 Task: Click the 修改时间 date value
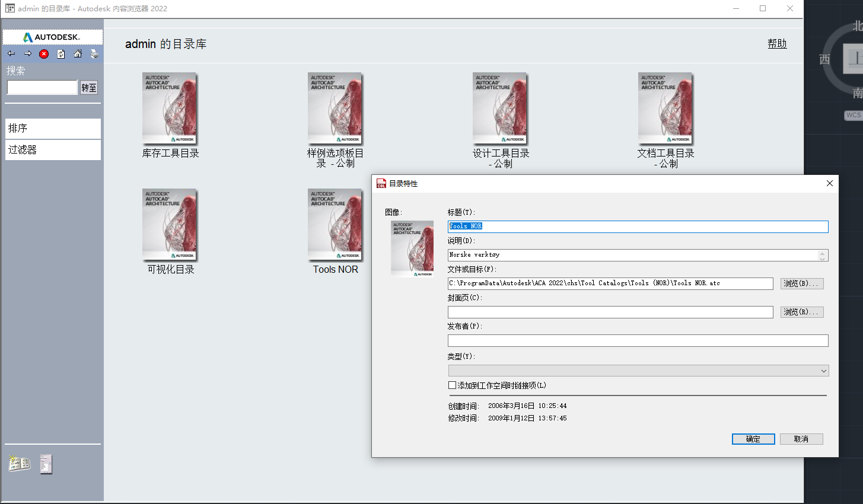527,418
